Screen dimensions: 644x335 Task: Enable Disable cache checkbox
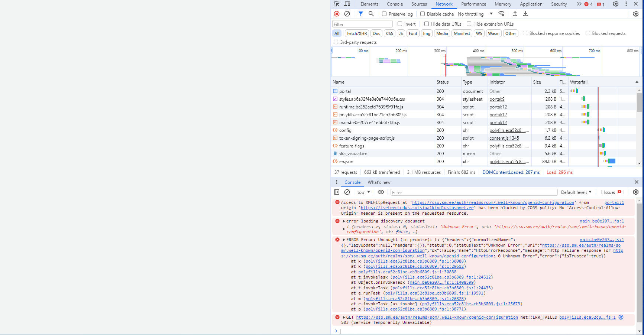pos(423,14)
